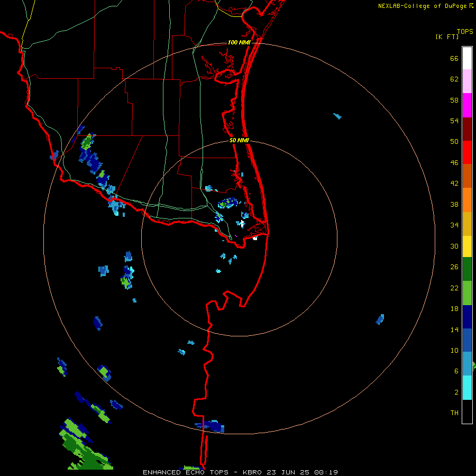
Task: Click the dark orange 42 kft legend swatch
Action: tap(467, 176)
